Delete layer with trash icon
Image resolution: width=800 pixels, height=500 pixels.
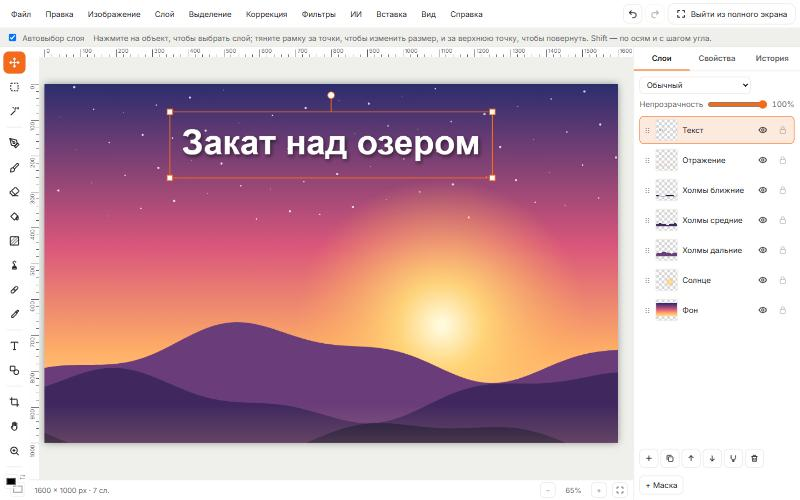755,458
